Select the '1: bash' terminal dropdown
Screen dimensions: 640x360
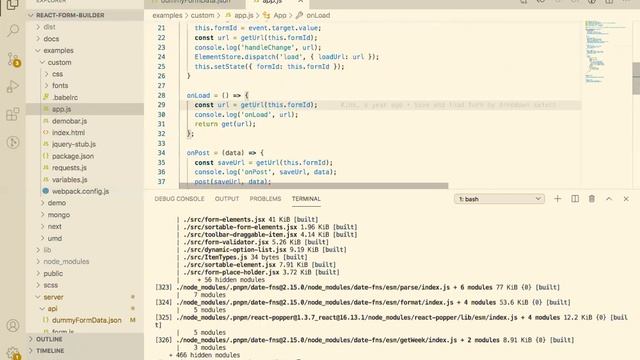499,199
